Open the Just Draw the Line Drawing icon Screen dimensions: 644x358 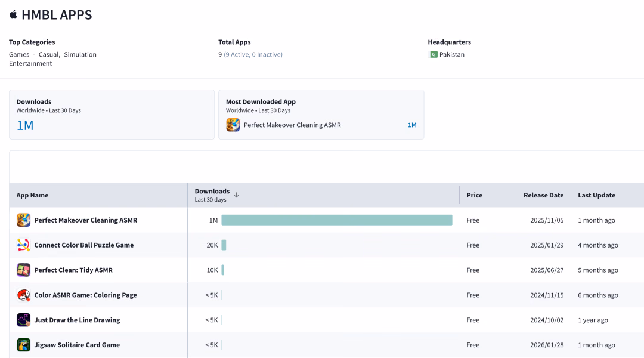tap(23, 320)
